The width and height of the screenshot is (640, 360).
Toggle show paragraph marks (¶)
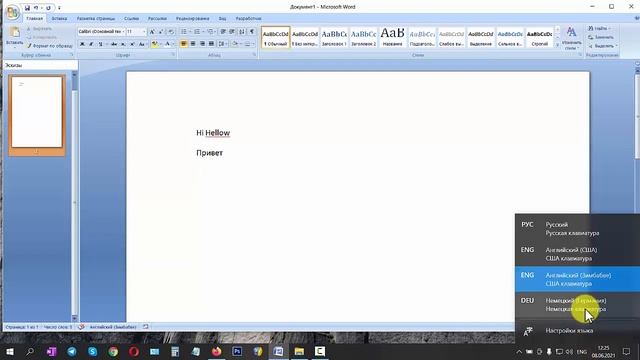[x=252, y=31]
